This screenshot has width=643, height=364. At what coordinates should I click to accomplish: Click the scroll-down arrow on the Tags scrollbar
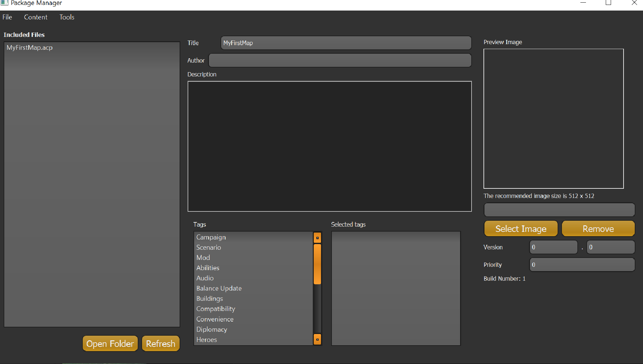pos(317,339)
